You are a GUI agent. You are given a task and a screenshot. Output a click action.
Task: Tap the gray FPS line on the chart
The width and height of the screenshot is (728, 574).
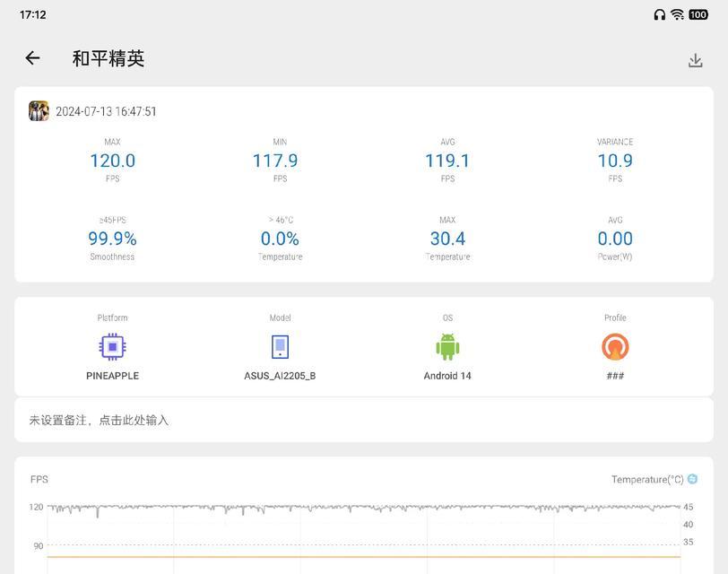click(x=364, y=508)
